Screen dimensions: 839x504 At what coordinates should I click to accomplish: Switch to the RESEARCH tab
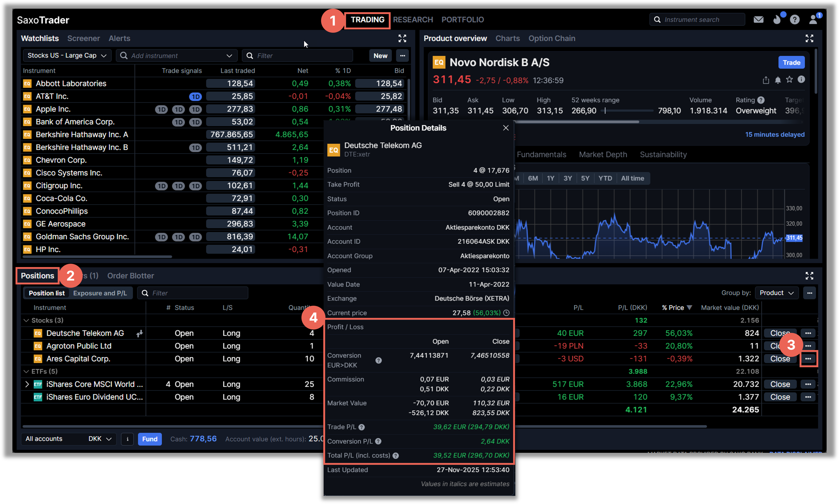coord(413,20)
